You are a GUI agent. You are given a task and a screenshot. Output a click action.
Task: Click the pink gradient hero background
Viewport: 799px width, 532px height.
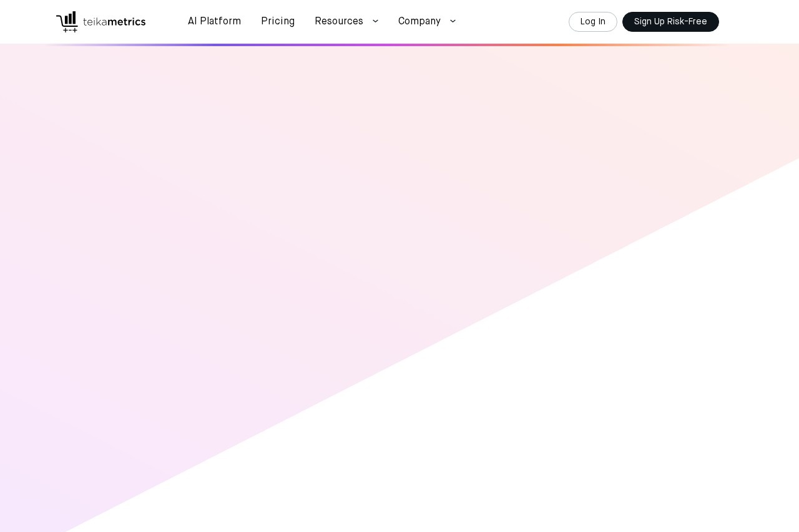(x=250, y=218)
